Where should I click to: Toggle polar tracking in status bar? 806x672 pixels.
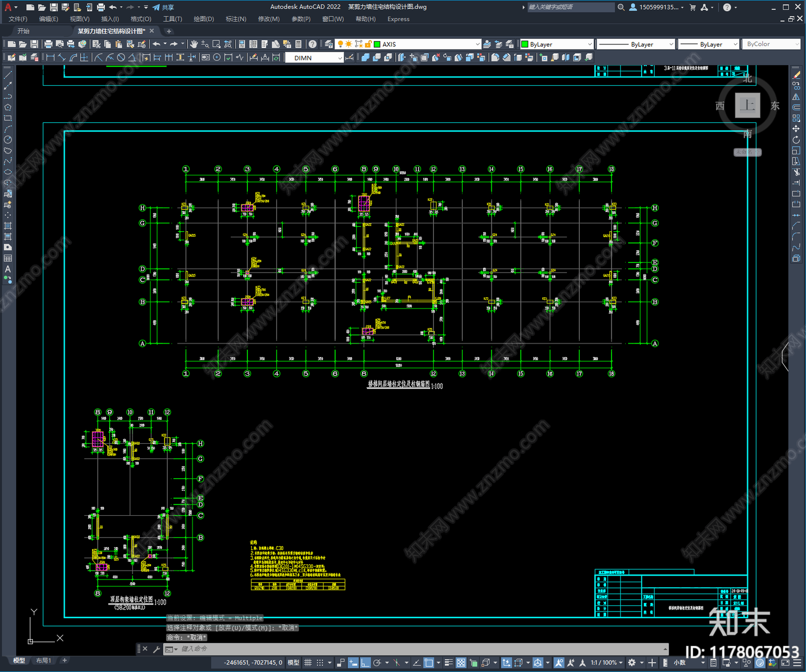coord(377,662)
